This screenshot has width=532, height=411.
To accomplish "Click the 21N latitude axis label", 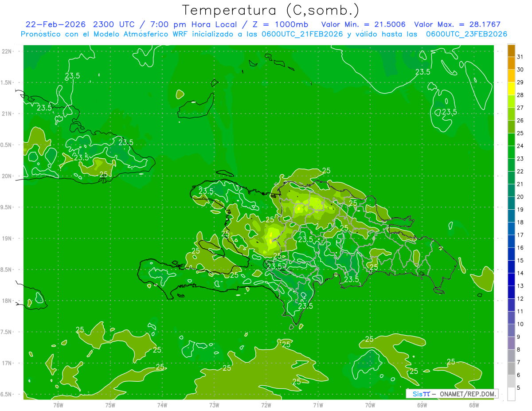I will tap(7, 114).
